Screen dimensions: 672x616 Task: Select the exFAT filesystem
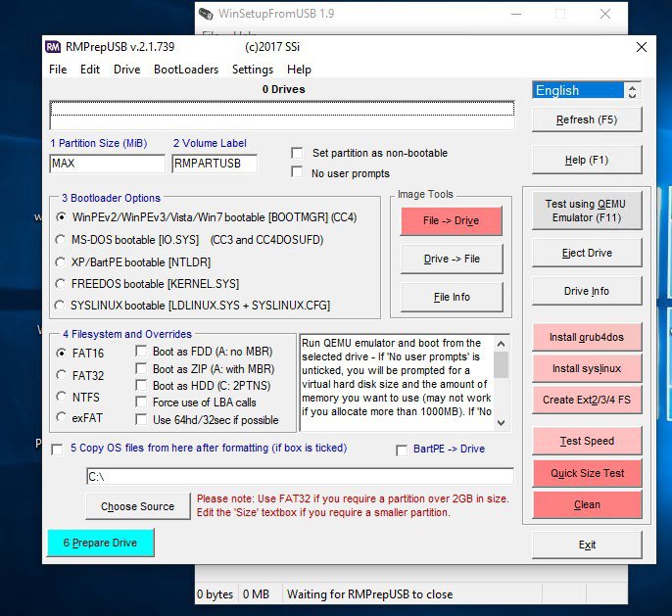(62, 417)
